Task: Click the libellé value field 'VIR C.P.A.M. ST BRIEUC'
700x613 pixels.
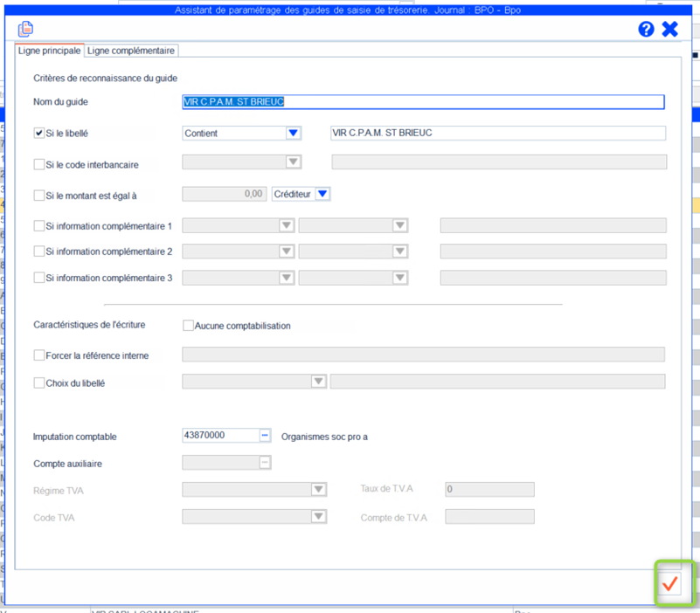Action: coord(496,134)
